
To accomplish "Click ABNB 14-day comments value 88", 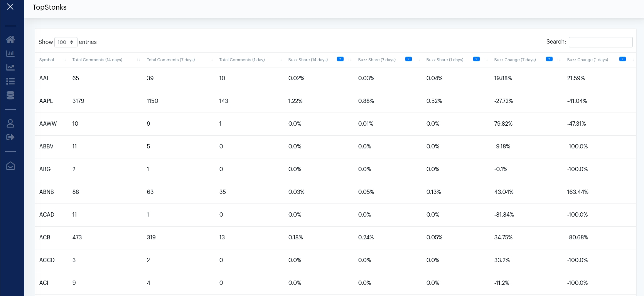I will (x=76, y=192).
